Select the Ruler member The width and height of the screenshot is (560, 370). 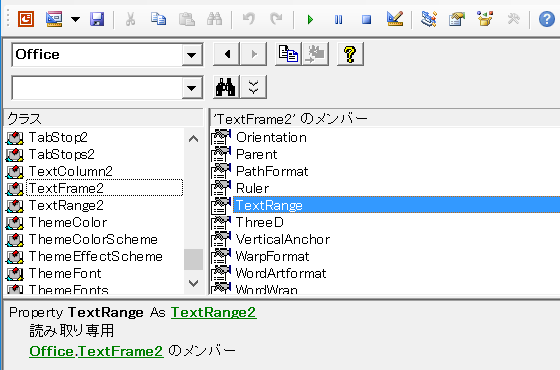click(252, 188)
